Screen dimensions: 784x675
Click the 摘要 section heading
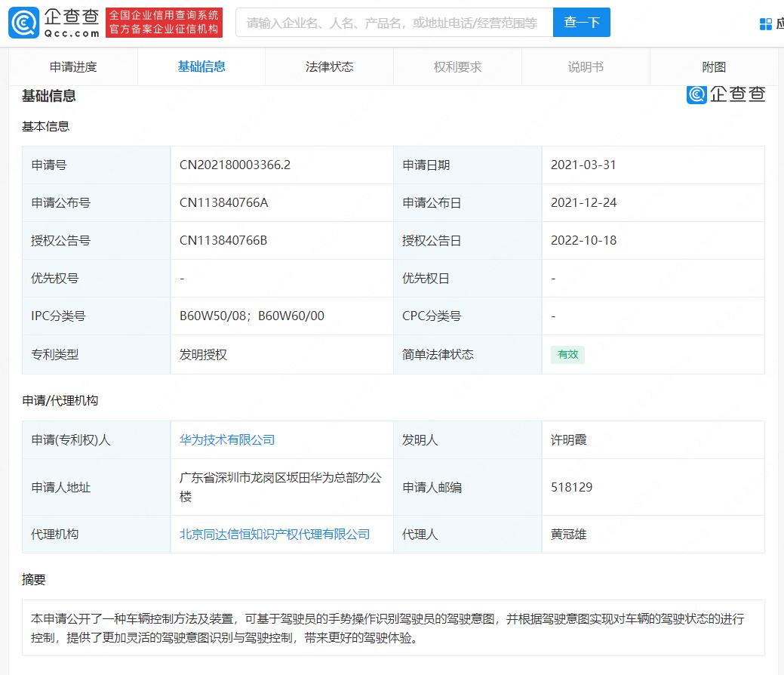[33, 579]
